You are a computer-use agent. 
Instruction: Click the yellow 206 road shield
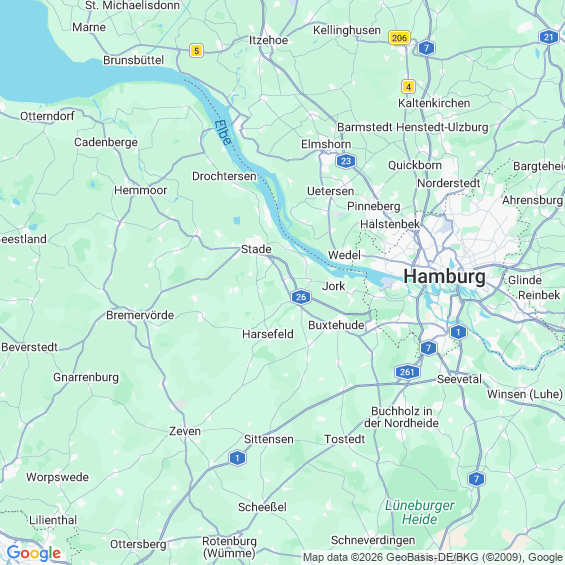pos(399,37)
